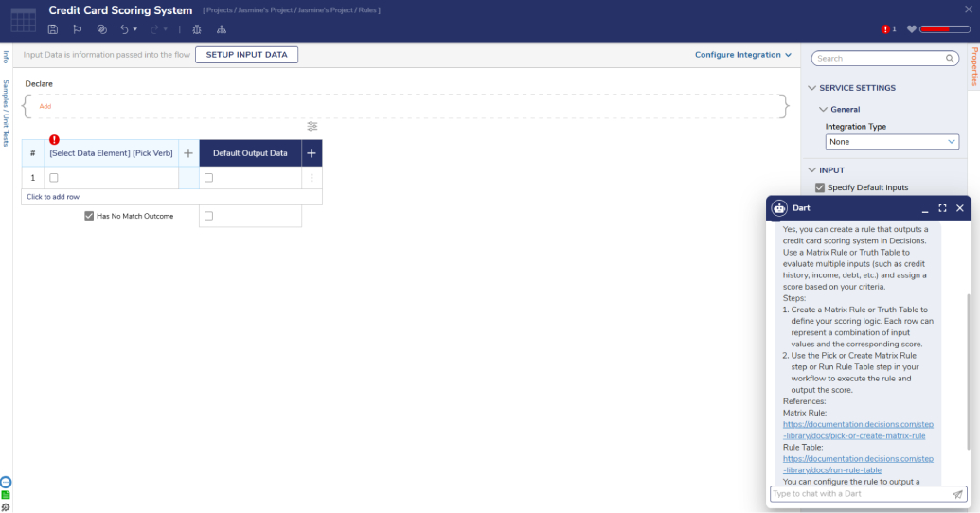Click the Dart chat input field
Screen dimensions: 980x513
tap(860, 494)
